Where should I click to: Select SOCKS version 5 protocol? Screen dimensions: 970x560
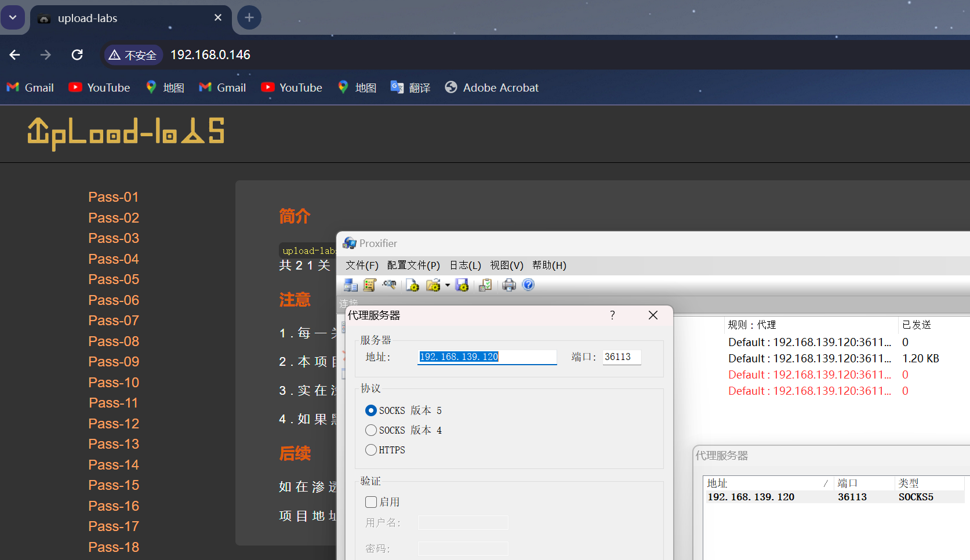371,410
